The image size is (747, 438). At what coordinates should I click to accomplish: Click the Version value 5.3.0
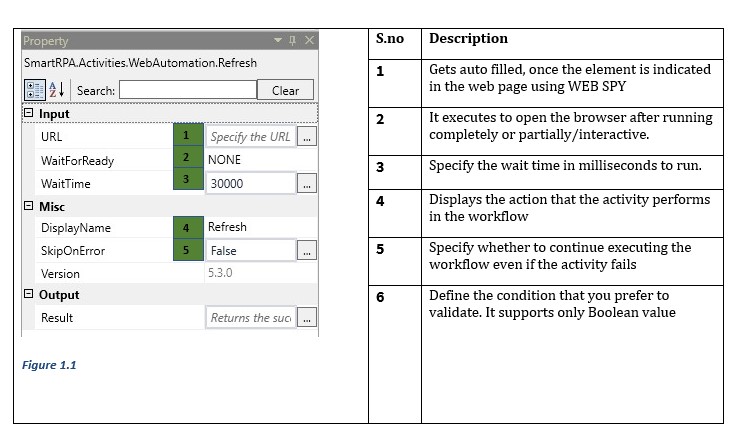tap(220, 273)
